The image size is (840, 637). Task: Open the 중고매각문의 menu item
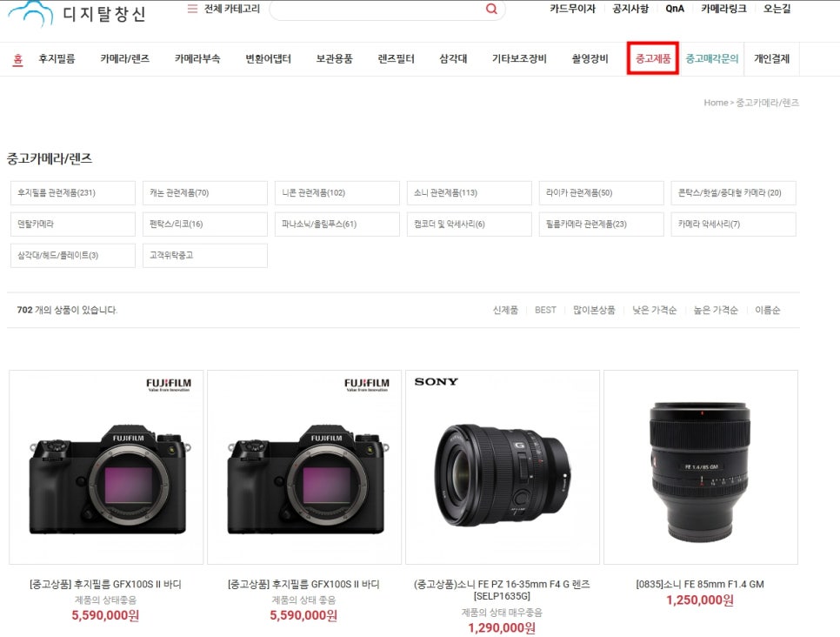point(712,59)
